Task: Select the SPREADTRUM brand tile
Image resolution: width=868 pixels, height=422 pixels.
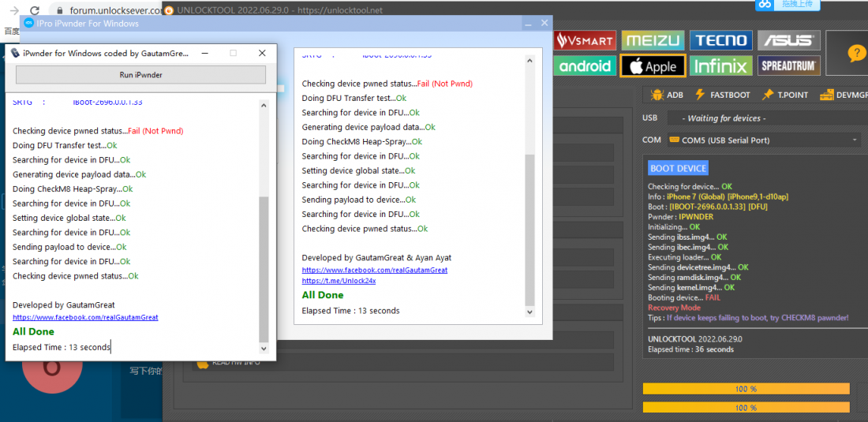Action: tap(789, 65)
